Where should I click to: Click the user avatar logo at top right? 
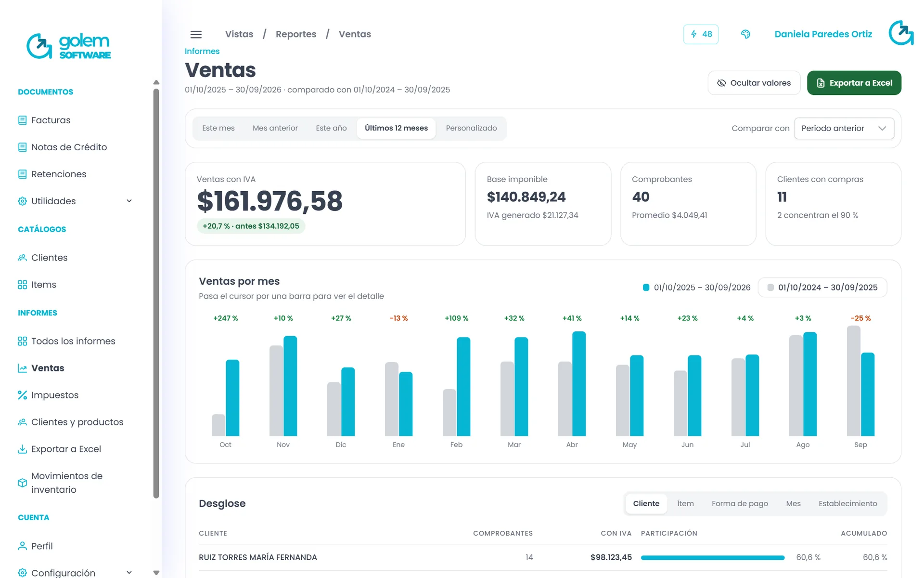coord(901,33)
